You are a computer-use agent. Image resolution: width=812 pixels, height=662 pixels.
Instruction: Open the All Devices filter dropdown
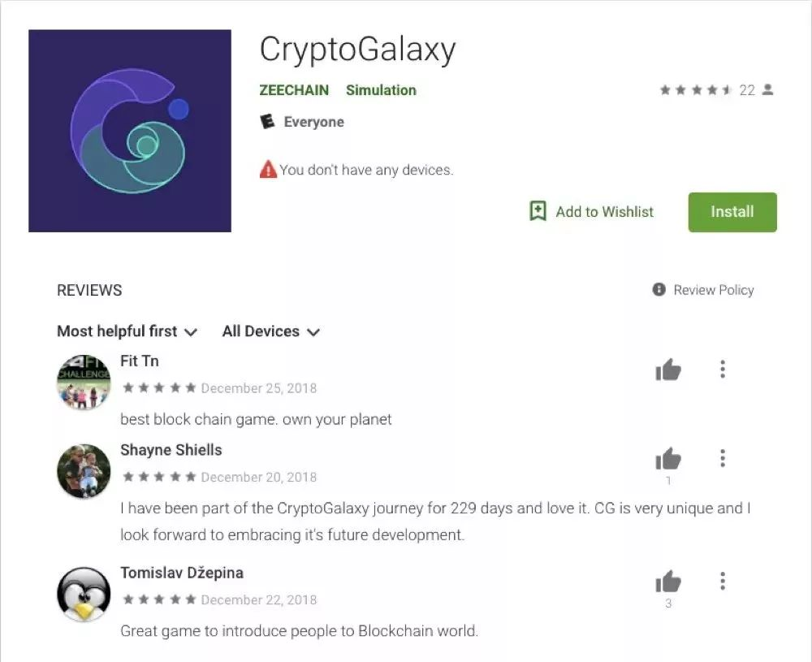(x=271, y=331)
